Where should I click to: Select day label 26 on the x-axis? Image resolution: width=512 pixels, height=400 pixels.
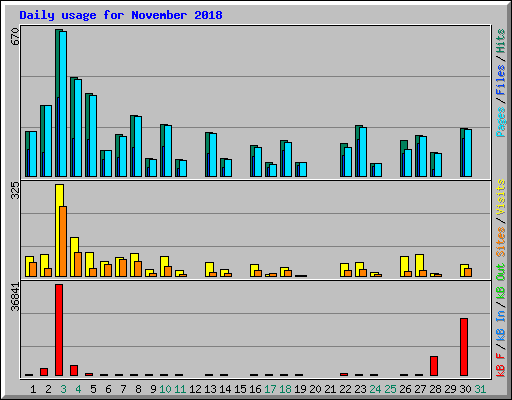(405, 389)
